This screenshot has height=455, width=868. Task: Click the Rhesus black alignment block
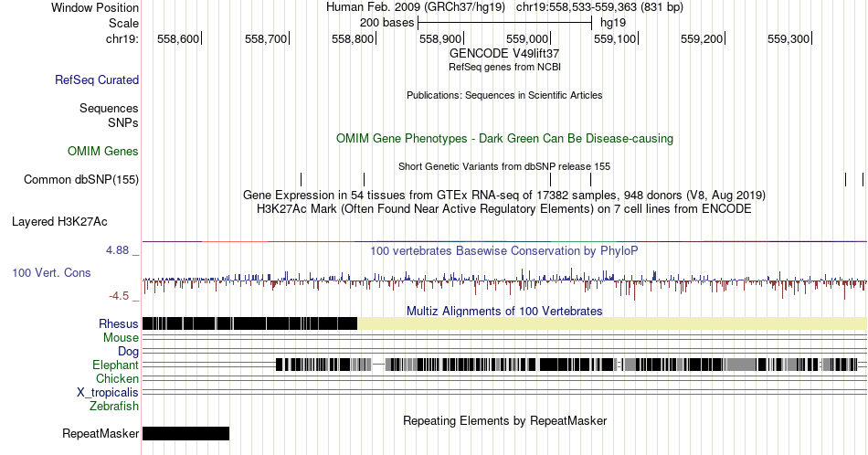tap(249, 323)
